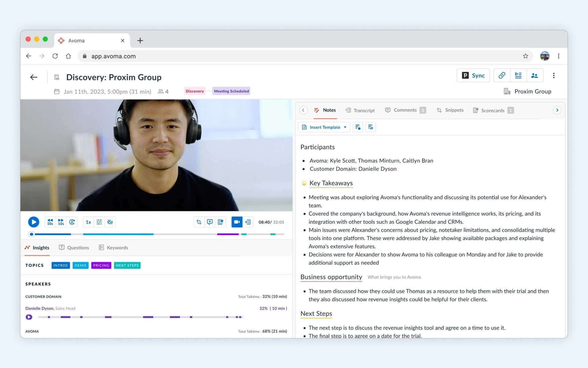Add a comment at current time
The height and width of the screenshot is (368, 588).
(x=210, y=222)
